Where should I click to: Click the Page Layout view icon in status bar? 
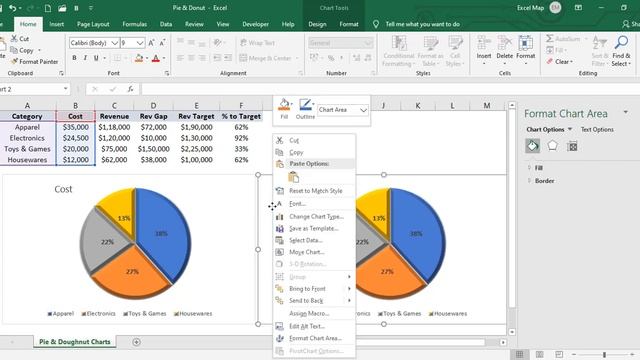540,354
